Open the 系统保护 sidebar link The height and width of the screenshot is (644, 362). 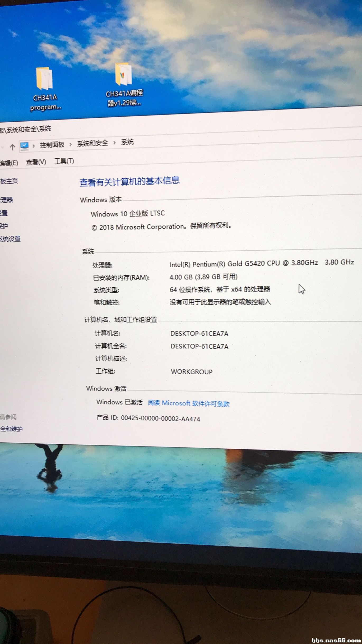(x=4, y=226)
